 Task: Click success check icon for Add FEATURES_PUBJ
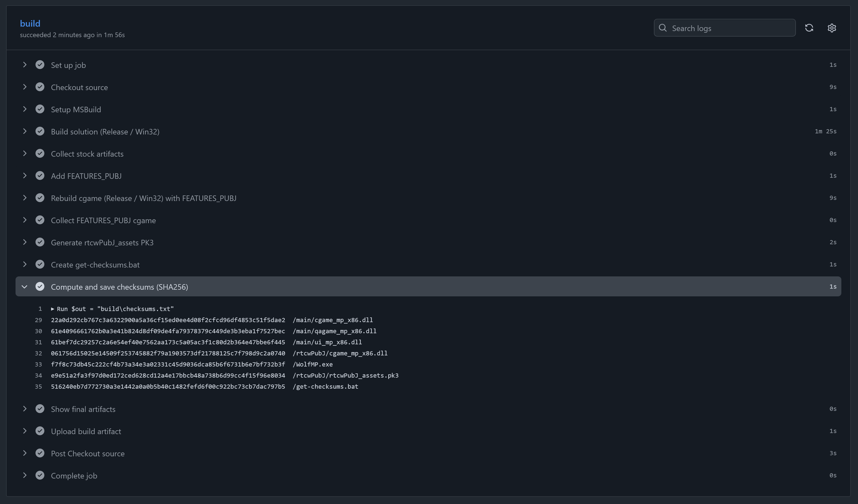[x=40, y=175]
